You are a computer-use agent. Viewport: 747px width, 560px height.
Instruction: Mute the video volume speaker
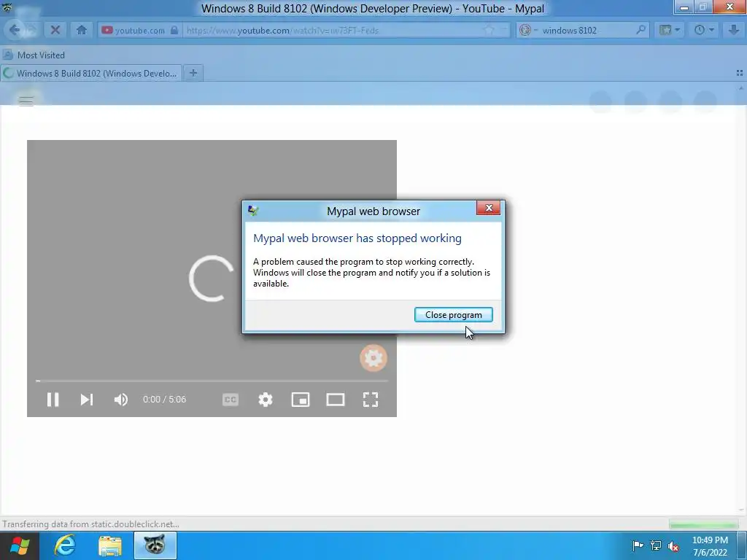click(121, 400)
